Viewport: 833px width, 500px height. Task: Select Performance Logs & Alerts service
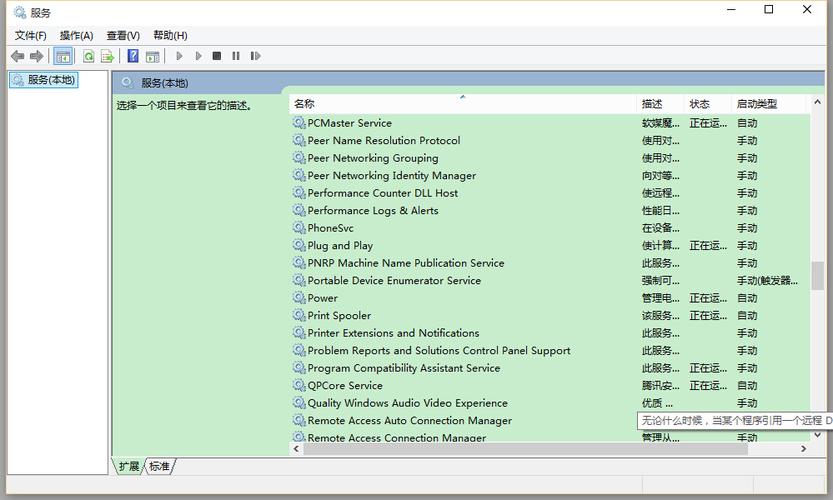[x=550, y=211]
